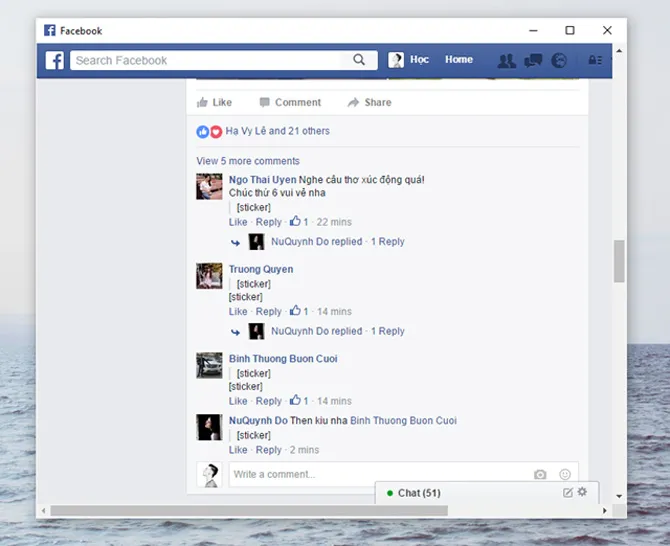Click scroll up arrow on right
Image resolution: width=670 pixels, height=546 pixels.
619,51
